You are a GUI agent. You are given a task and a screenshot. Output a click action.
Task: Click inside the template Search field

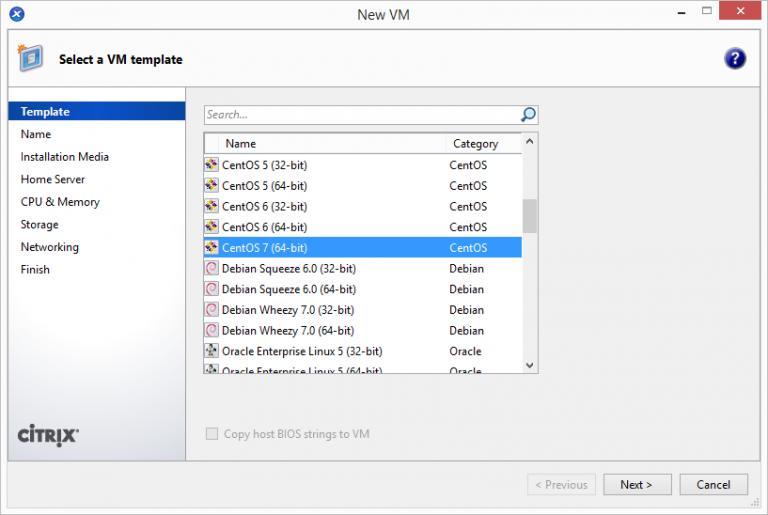[360, 115]
